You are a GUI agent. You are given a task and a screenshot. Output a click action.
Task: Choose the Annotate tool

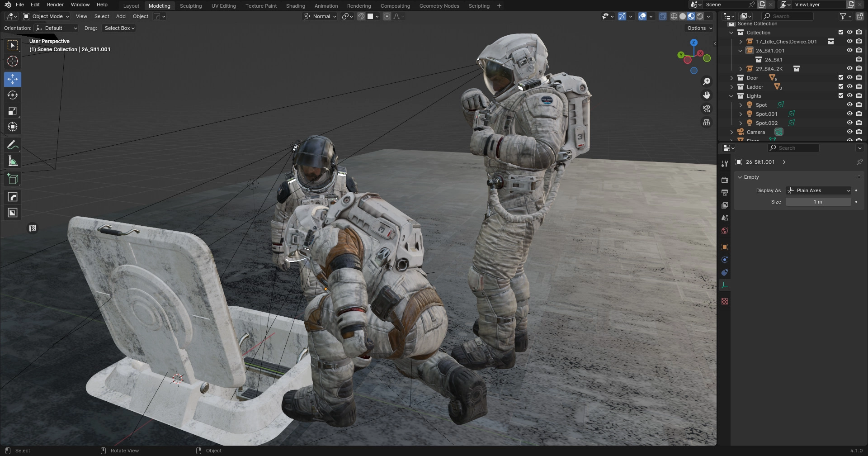point(13,145)
